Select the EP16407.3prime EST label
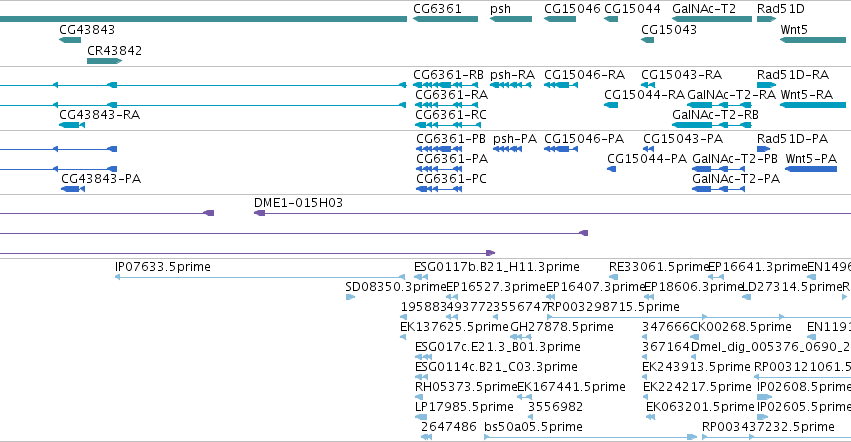The width and height of the screenshot is (851, 442). point(595,287)
